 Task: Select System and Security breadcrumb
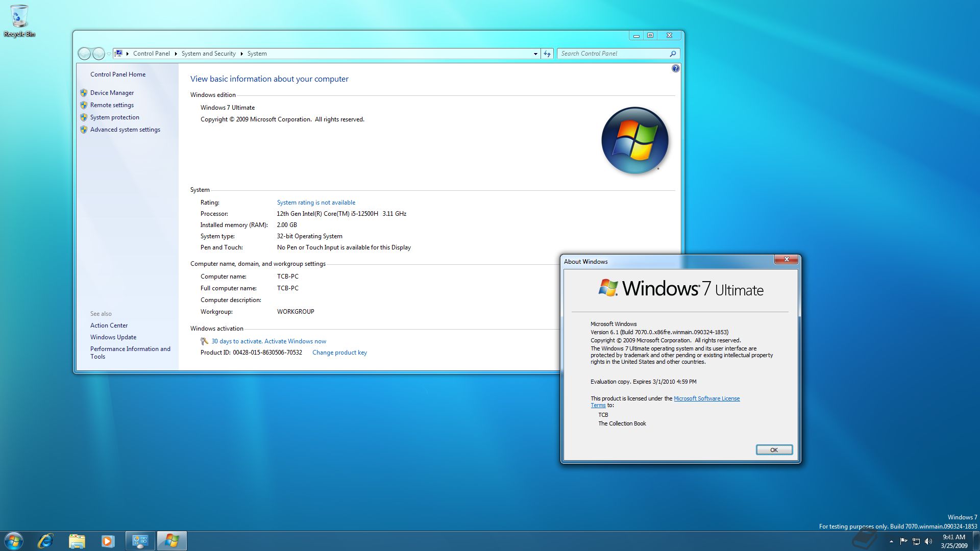click(x=208, y=54)
